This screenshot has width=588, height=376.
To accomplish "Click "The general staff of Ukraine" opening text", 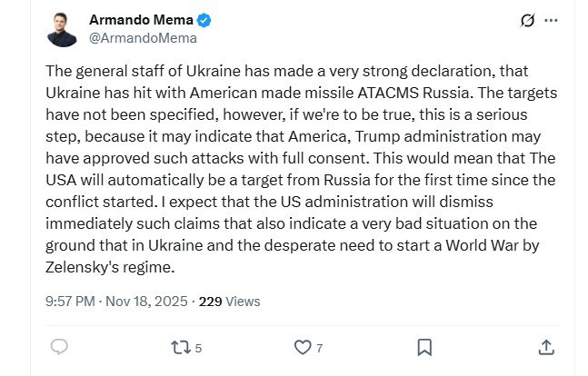I will pos(135,69).
